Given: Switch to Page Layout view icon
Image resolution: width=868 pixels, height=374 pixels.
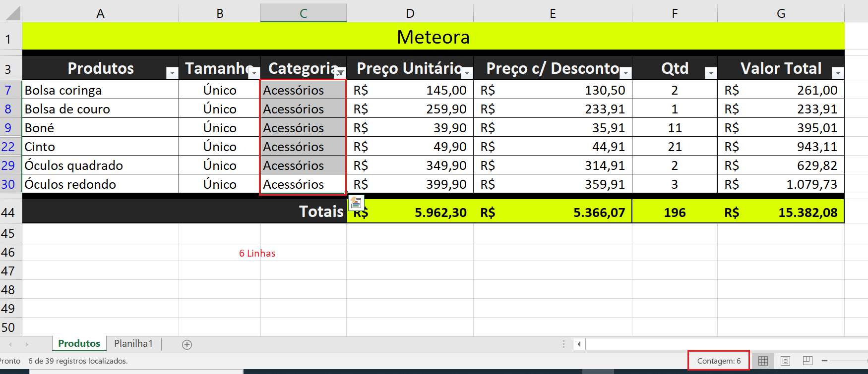Looking at the screenshot, I should [x=785, y=361].
